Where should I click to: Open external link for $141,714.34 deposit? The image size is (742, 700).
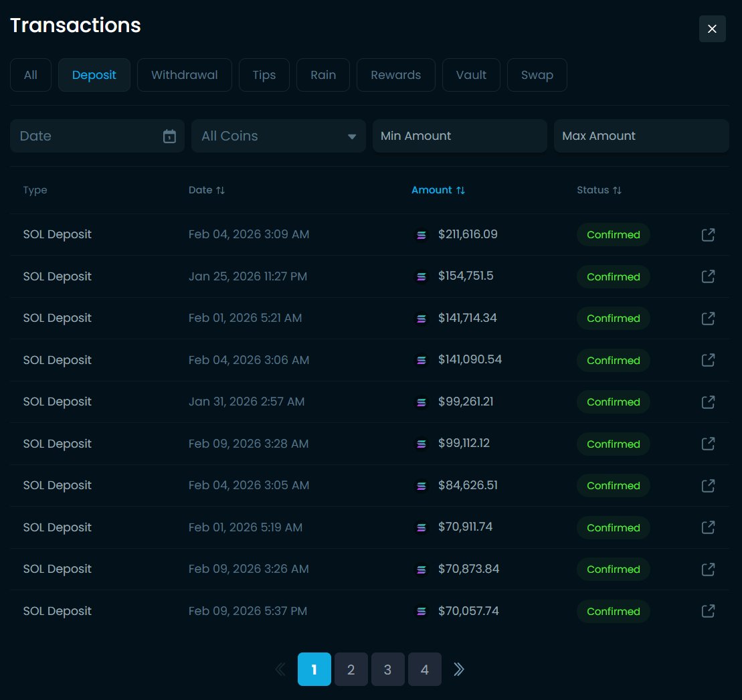click(x=708, y=319)
